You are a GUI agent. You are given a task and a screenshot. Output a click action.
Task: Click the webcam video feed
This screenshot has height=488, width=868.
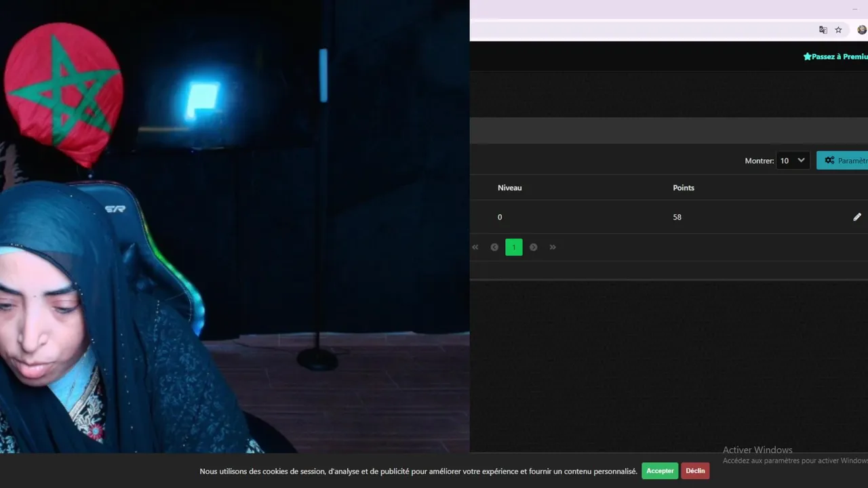[x=235, y=226]
